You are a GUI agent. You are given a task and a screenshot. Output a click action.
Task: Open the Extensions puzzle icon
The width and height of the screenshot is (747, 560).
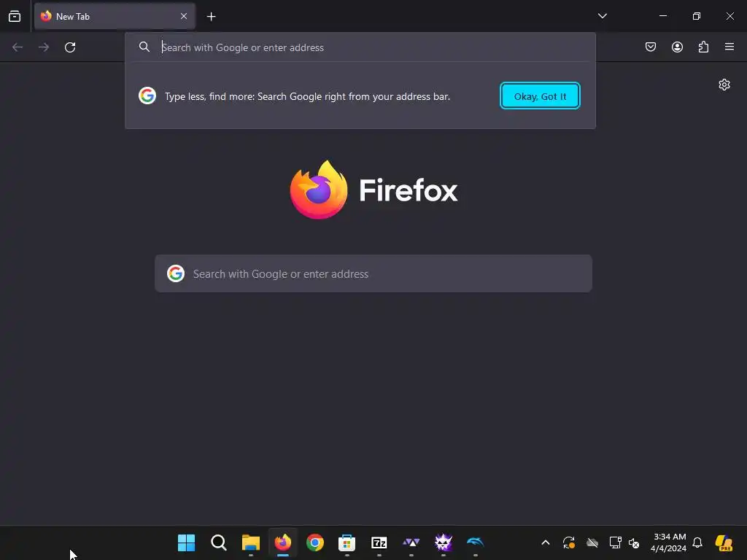click(703, 47)
